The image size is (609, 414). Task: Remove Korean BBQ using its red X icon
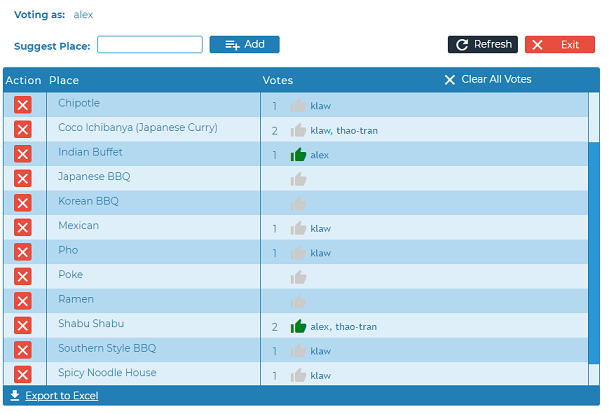(23, 203)
